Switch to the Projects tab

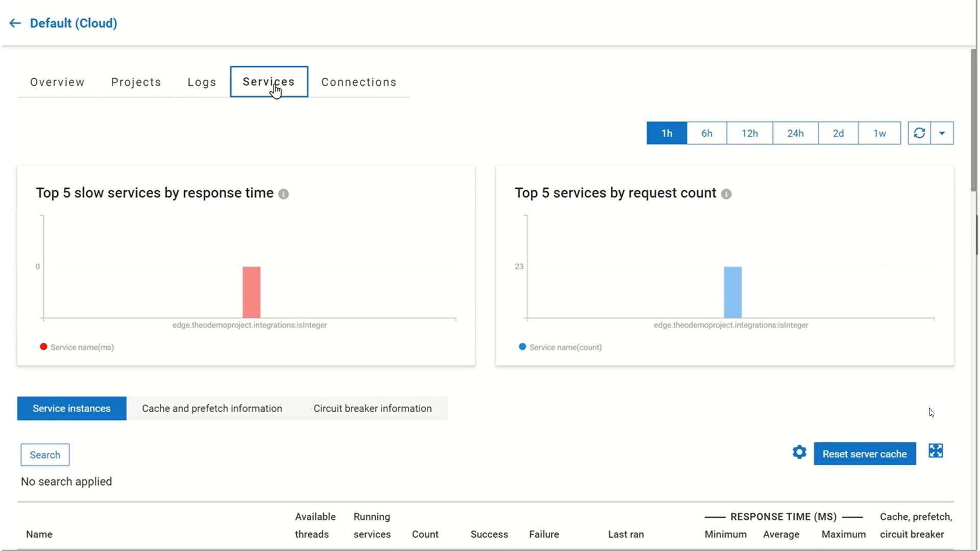[136, 82]
